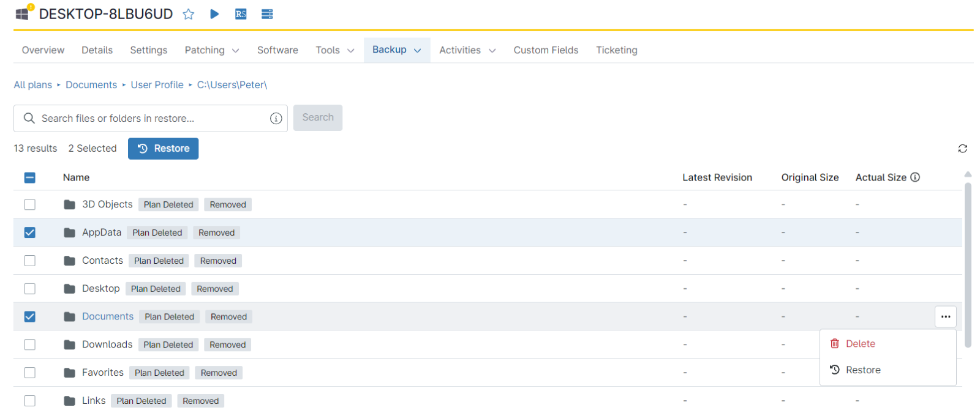Focus the search files or folders field
Viewport: 980px width, 410px height.
(151, 118)
